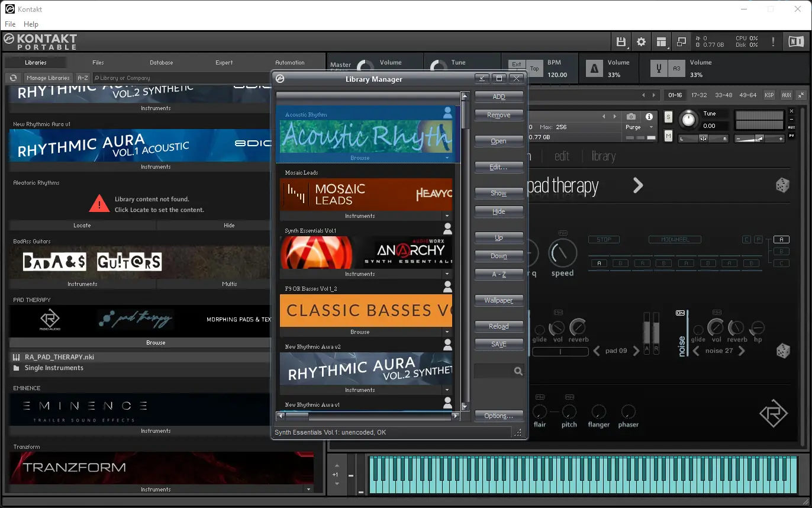This screenshot has width=812, height=508.
Task: Click Options... in Library Manager
Action: [x=499, y=416]
